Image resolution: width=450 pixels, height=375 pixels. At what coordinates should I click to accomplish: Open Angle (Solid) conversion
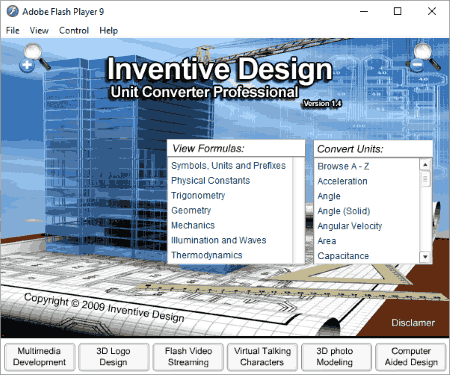tap(344, 211)
